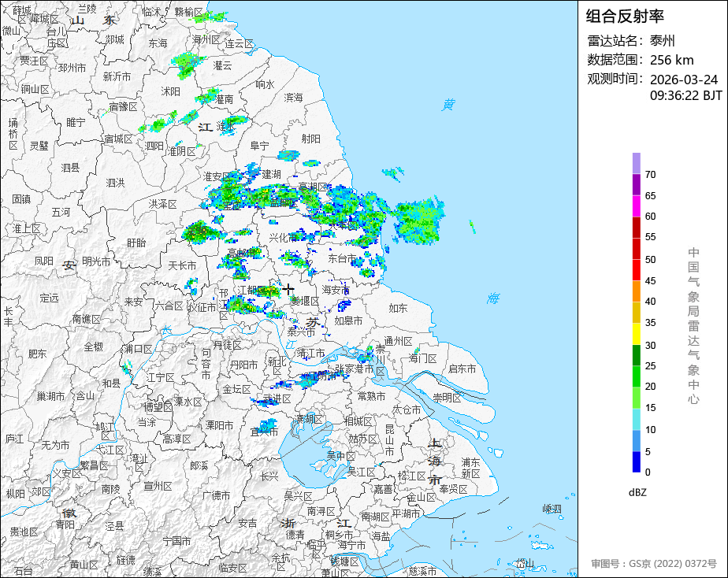
Task: Pick the yellow 30-35 dBZ legend swatch
Action: 636,334
